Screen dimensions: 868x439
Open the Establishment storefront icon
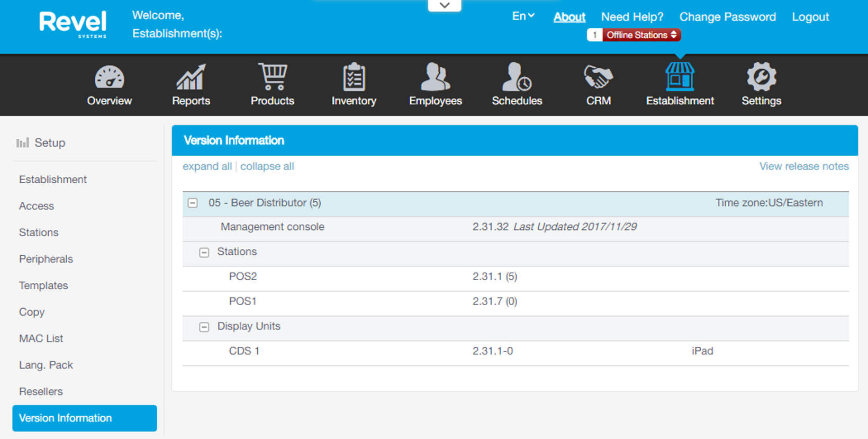(x=680, y=77)
